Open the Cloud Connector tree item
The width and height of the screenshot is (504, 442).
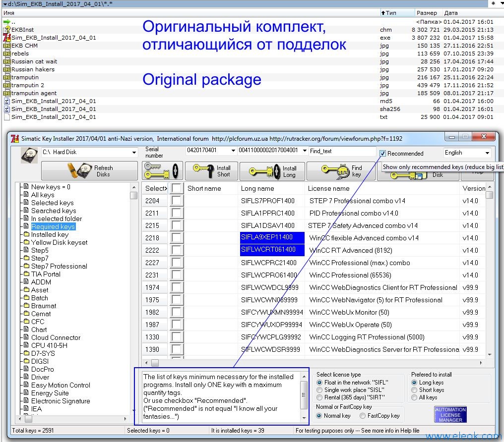[x=56, y=337]
